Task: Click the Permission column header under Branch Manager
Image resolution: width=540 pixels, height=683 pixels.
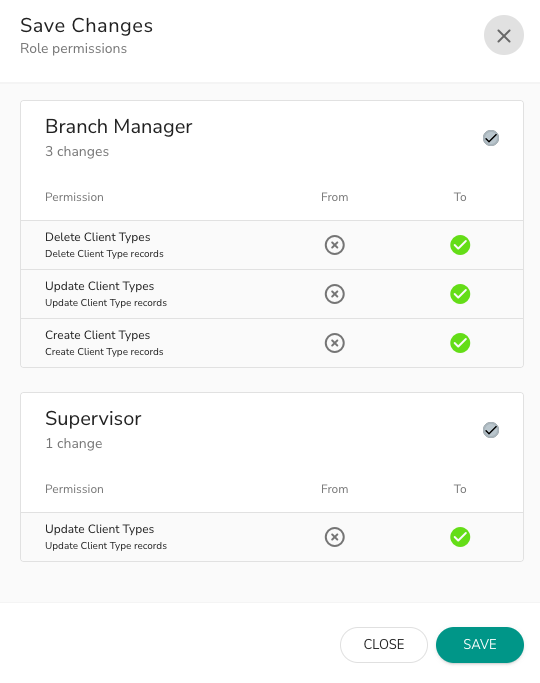Action: click(x=74, y=197)
